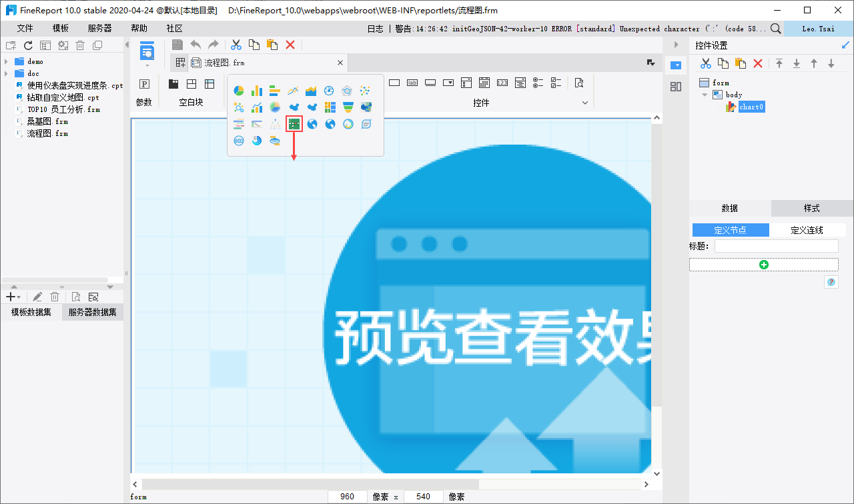Screen dimensions: 854x504
Task: Switch to 模板数据集 tab
Action: coord(31,312)
